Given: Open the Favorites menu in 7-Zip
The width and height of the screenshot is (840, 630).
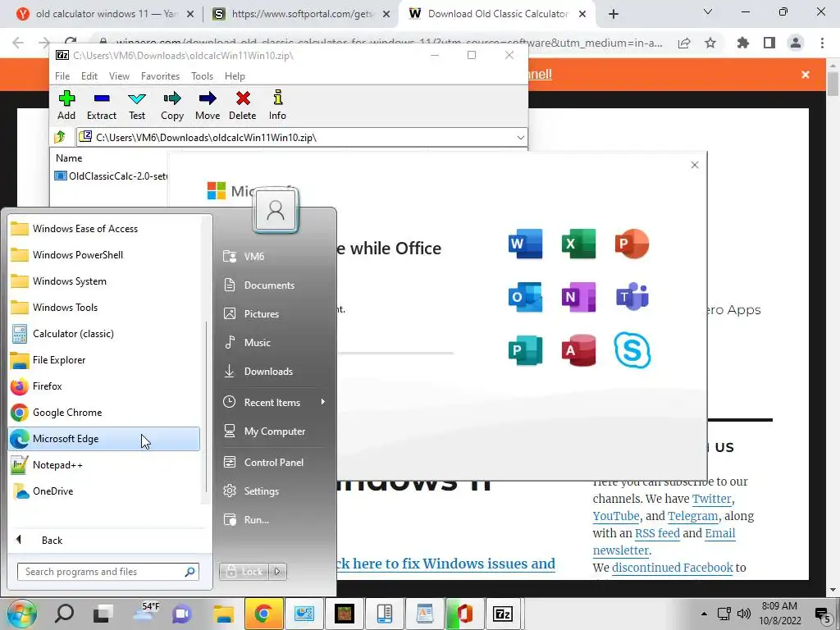Looking at the screenshot, I should click(x=160, y=76).
